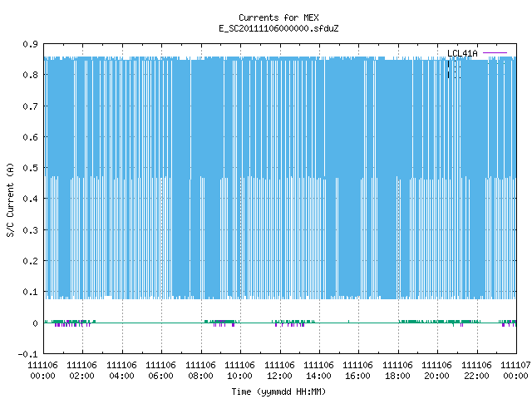Image resolution: width=532 pixels, height=399 pixels.
Task: Click the x-axis tick label '111106 16:00'
Action: click(358, 371)
